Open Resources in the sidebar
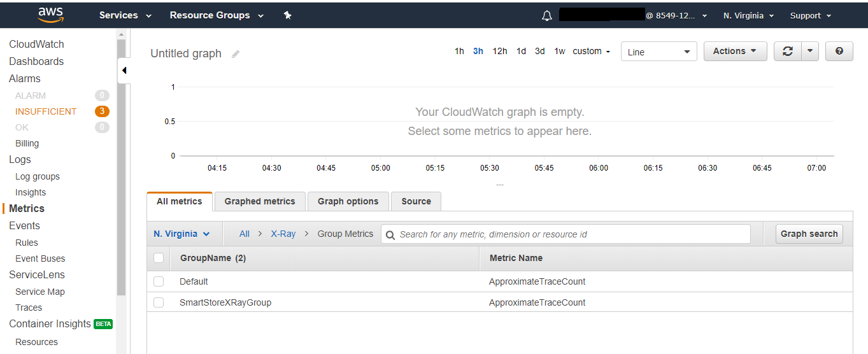This screenshot has height=354, width=868. pyautogui.click(x=36, y=342)
